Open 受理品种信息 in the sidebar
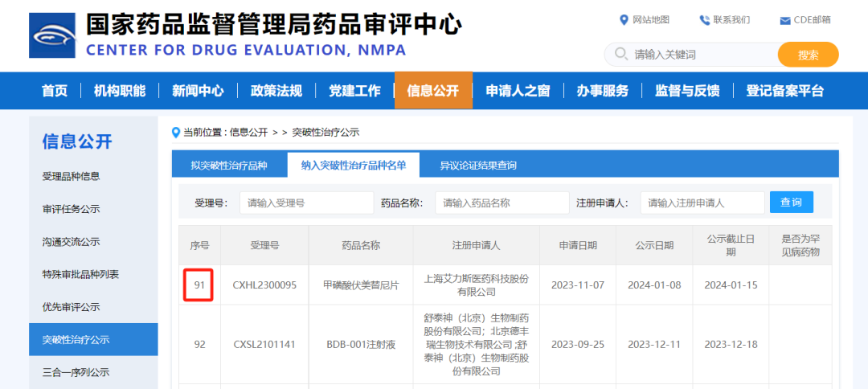The height and width of the screenshot is (389, 868). 71,176
